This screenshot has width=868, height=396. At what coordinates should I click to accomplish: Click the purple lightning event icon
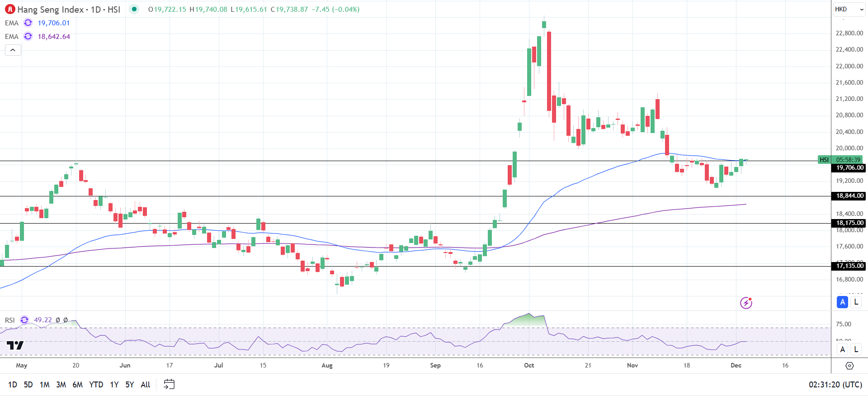pyautogui.click(x=746, y=303)
